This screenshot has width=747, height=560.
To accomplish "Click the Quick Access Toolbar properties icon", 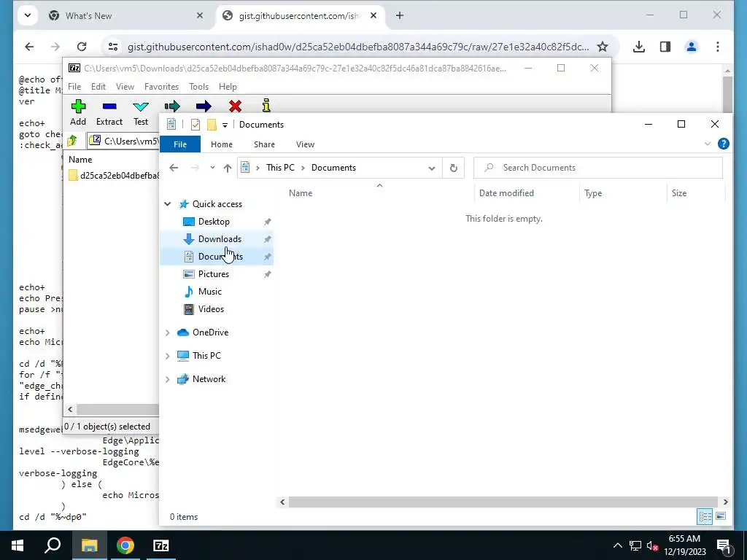I will [195, 125].
